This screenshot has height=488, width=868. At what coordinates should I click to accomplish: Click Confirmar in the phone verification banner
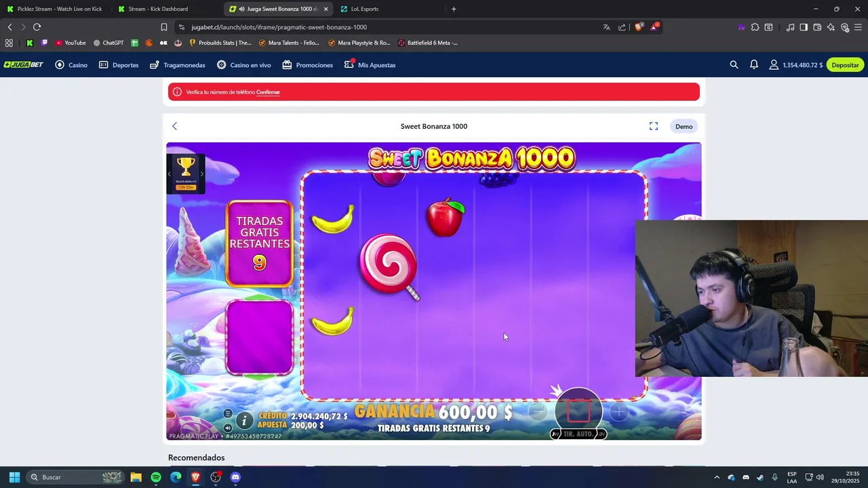pyautogui.click(x=268, y=92)
